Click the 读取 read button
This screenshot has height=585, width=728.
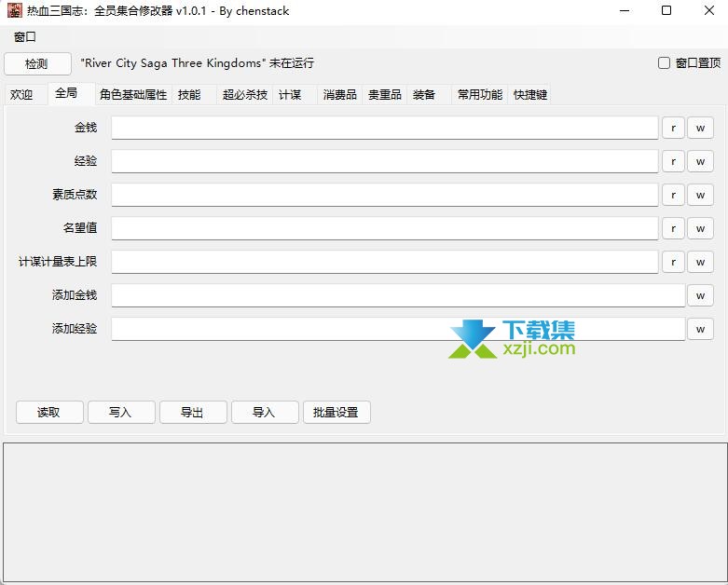pos(49,412)
